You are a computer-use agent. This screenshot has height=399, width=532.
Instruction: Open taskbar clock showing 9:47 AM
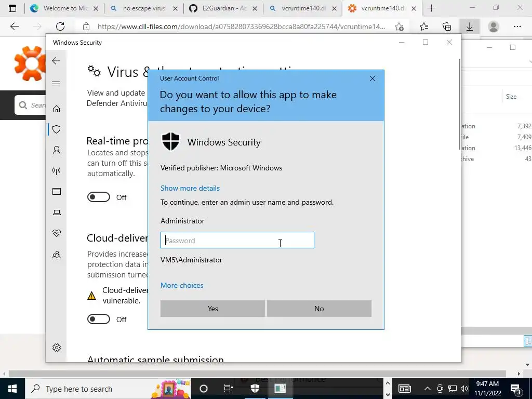tap(487, 389)
